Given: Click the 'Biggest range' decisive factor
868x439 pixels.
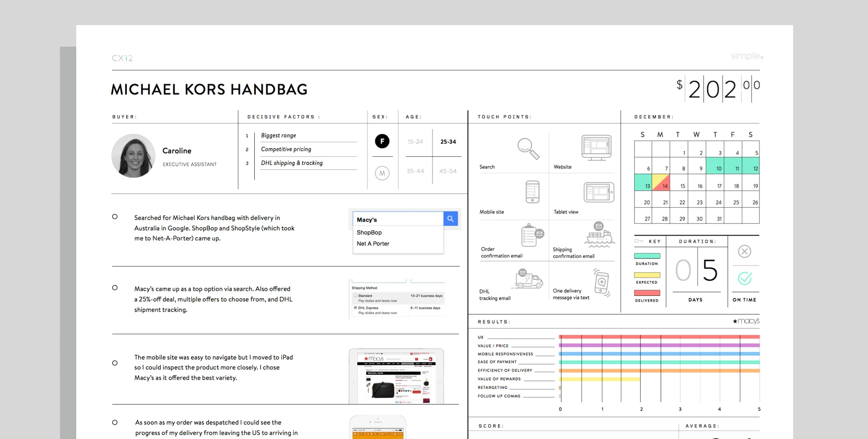Looking at the screenshot, I should pyautogui.click(x=278, y=136).
